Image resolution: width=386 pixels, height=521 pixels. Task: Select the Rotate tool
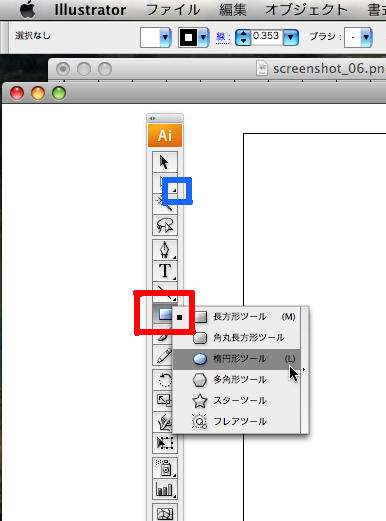pos(163,380)
